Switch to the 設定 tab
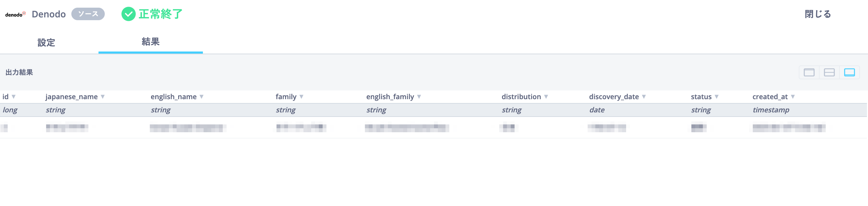Viewport: 868px width, 206px height. (x=46, y=42)
